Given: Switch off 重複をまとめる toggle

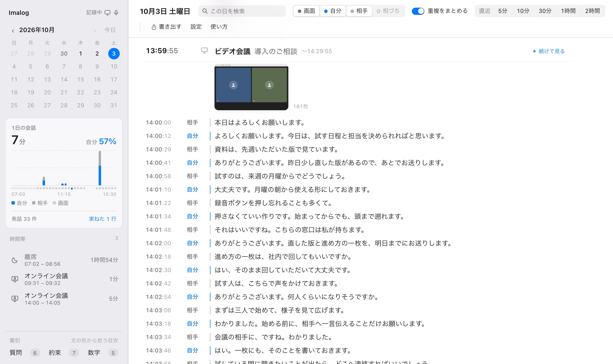Looking at the screenshot, I should [x=418, y=11].
